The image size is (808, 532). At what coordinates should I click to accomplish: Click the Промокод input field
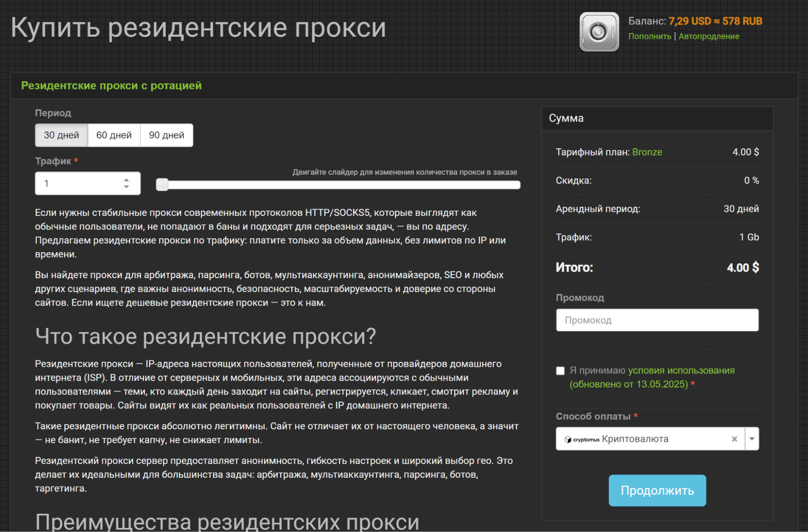(x=657, y=320)
